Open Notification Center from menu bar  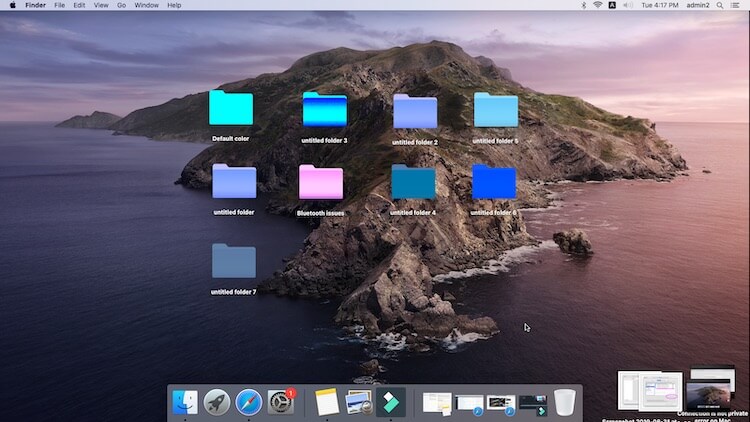[735, 5]
